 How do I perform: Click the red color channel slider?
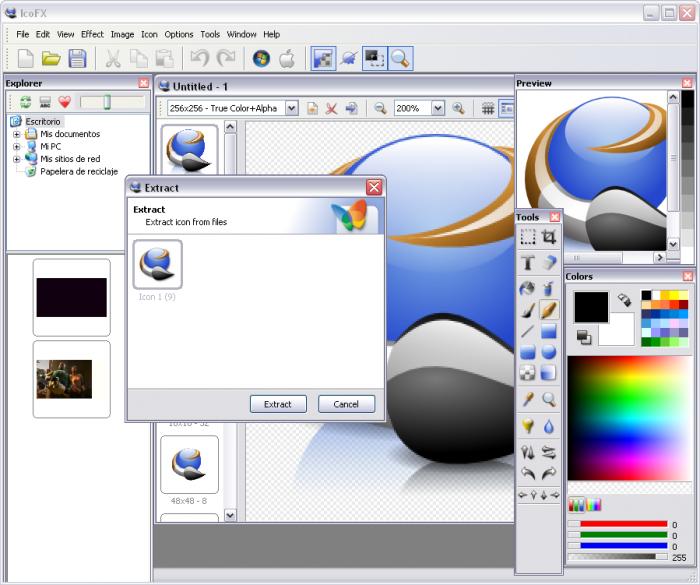pyautogui.click(x=617, y=524)
